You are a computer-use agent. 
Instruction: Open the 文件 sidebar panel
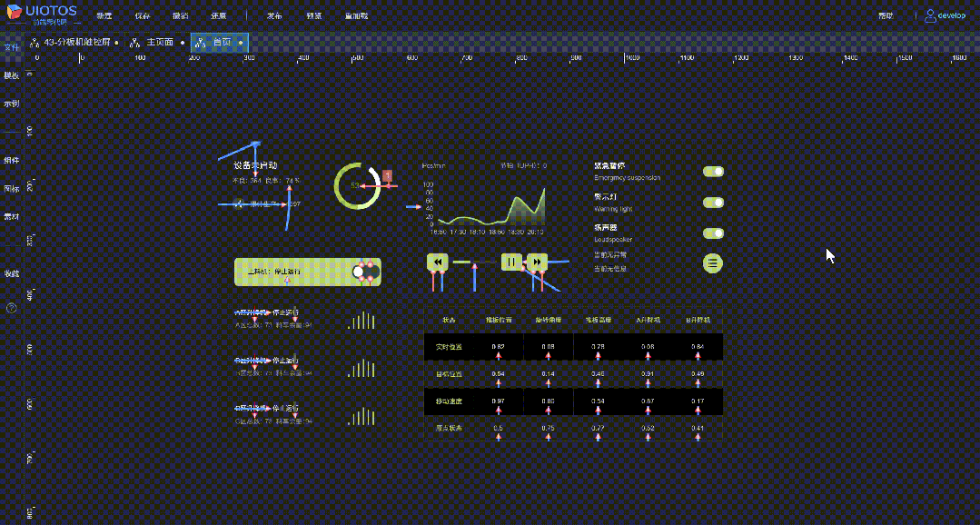pos(11,47)
